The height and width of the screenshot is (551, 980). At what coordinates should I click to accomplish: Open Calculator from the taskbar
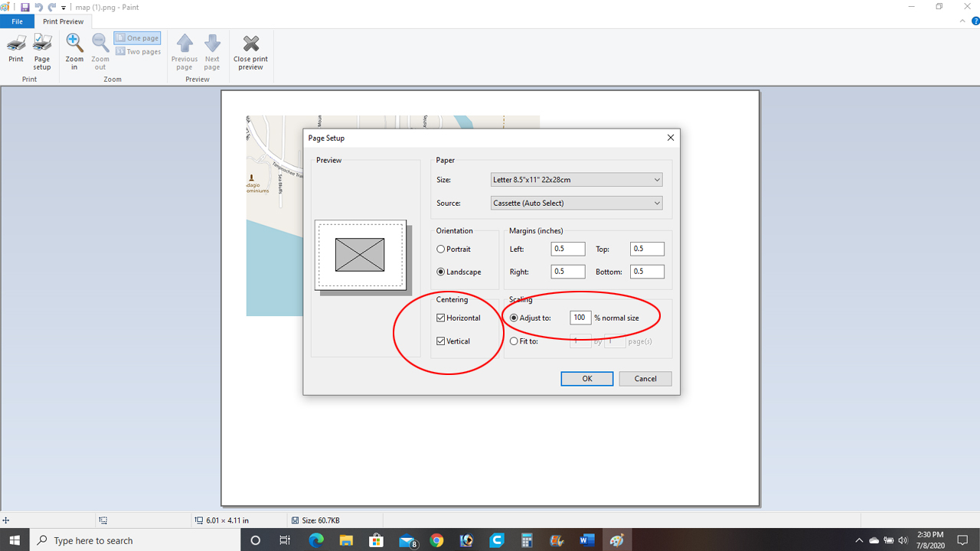527,540
